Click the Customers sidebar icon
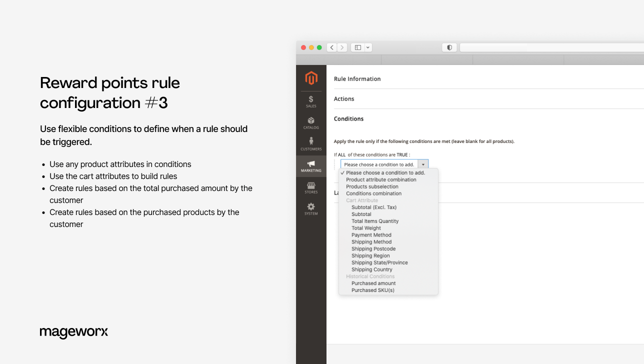644x364 pixels. coord(311,144)
